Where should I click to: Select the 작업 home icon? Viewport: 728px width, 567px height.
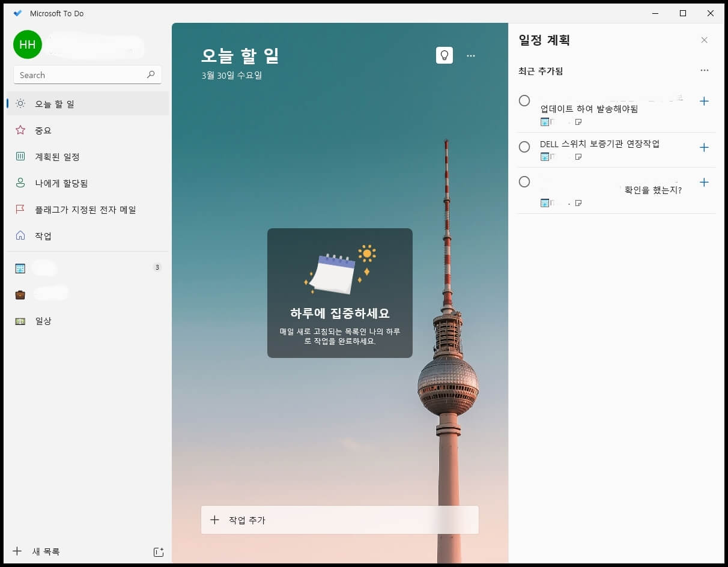[x=20, y=235]
